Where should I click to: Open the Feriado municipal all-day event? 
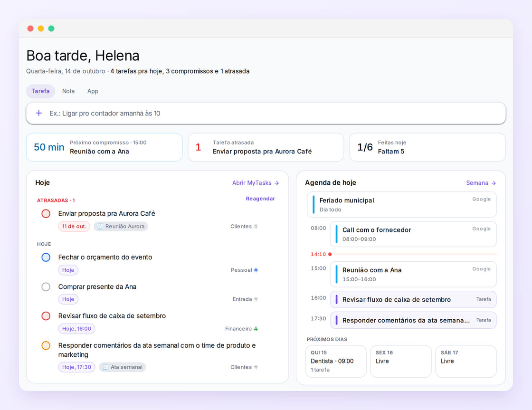pyautogui.click(x=401, y=205)
